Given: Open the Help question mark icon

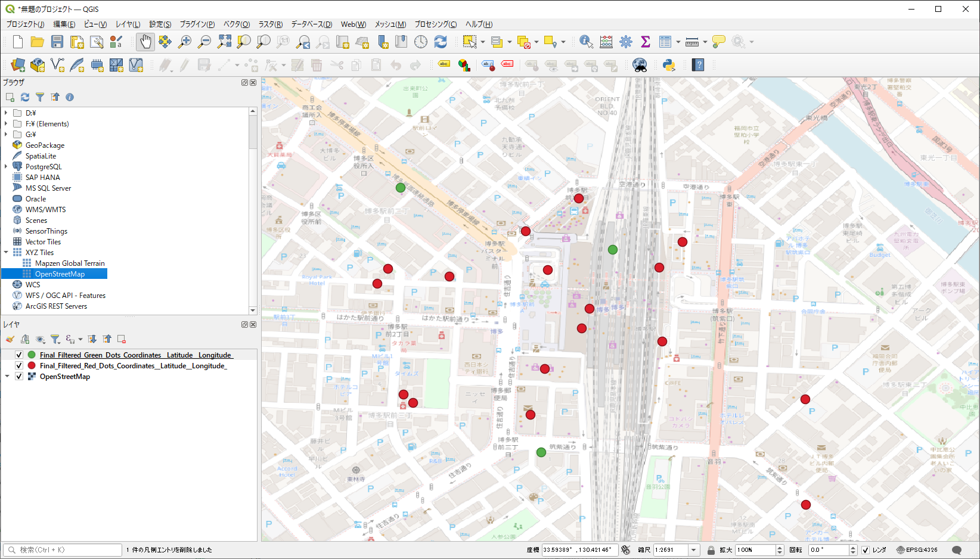Looking at the screenshot, I should pos(698,65).
